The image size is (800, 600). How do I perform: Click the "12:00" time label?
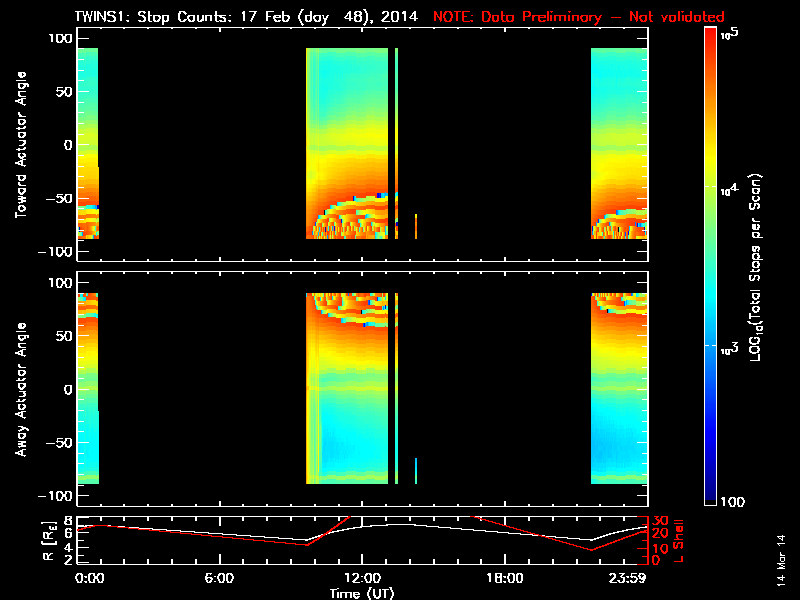coord(362,578)
